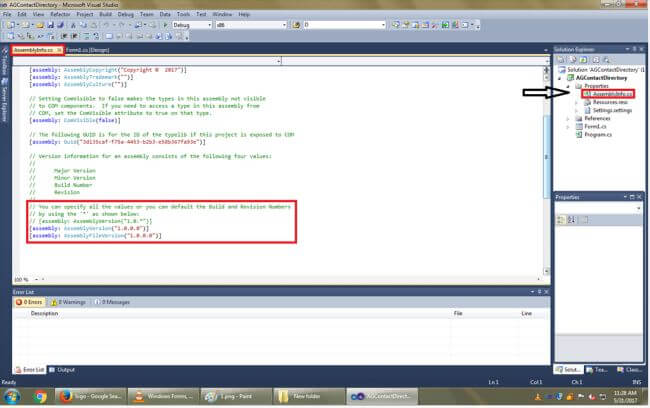This screenshot has height=408, width=650.
Task: Open the Edit menu
Action: pyautogui.click(x=22, y=14)
